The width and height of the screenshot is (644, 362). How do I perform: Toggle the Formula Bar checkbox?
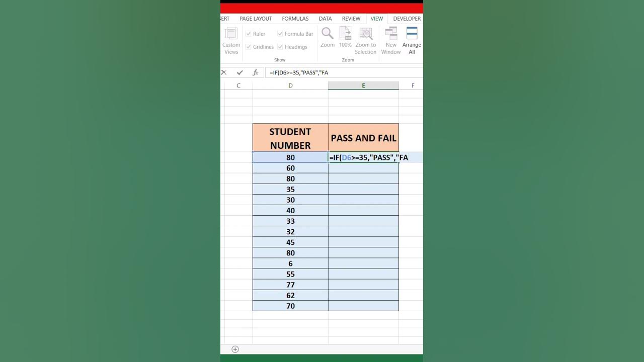click(x=280, y=34)
